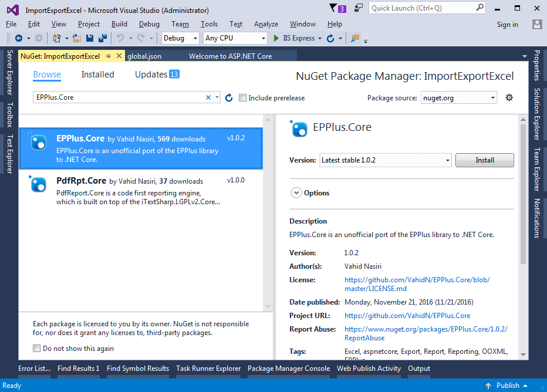Expand the Options section

coord(296,193)
